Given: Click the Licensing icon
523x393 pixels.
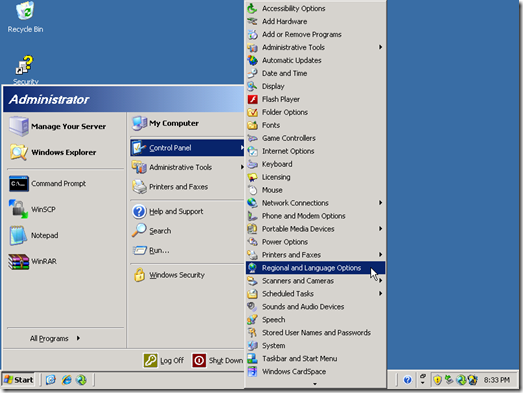Looking at the screenshot, I should [252, 177].
